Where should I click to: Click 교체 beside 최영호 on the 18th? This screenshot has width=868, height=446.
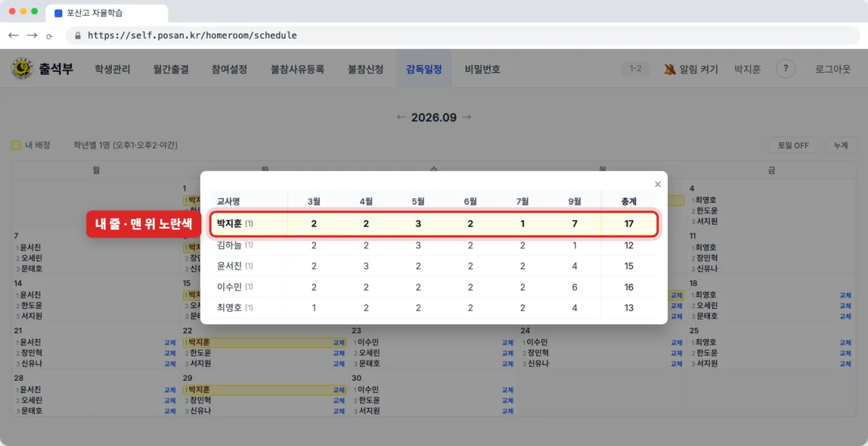click(845, 295)
